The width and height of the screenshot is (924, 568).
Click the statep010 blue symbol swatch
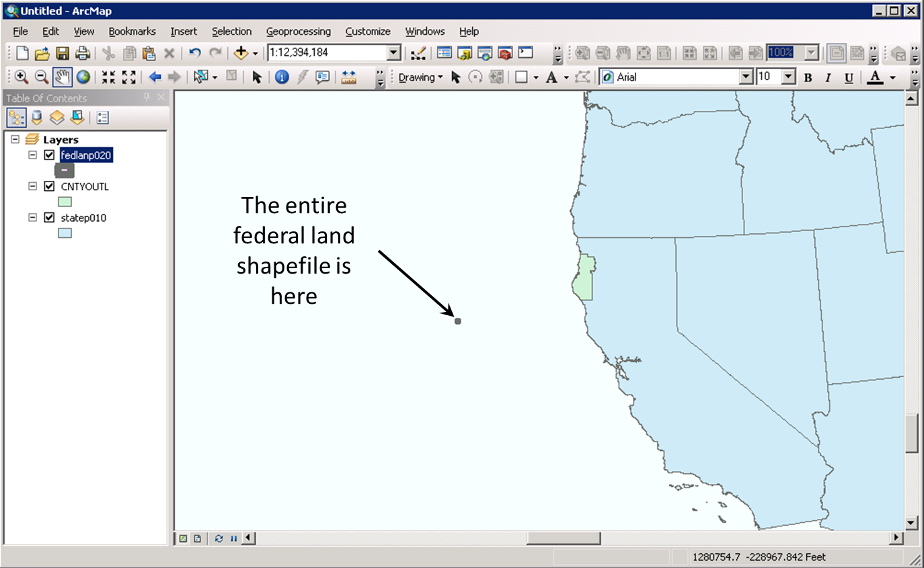(65, 233)
